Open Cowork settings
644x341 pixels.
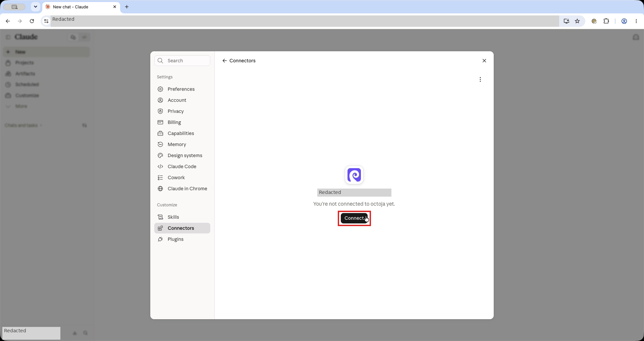tap(182, 178)
